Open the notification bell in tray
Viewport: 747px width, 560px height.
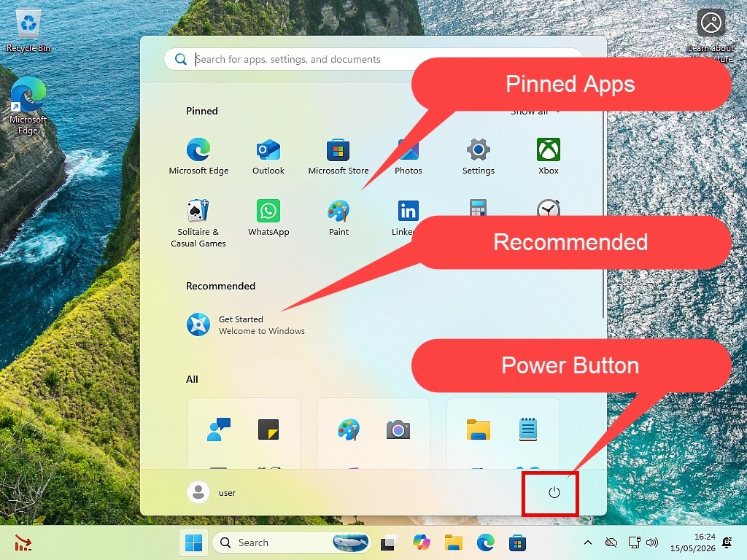click(727, 542)
